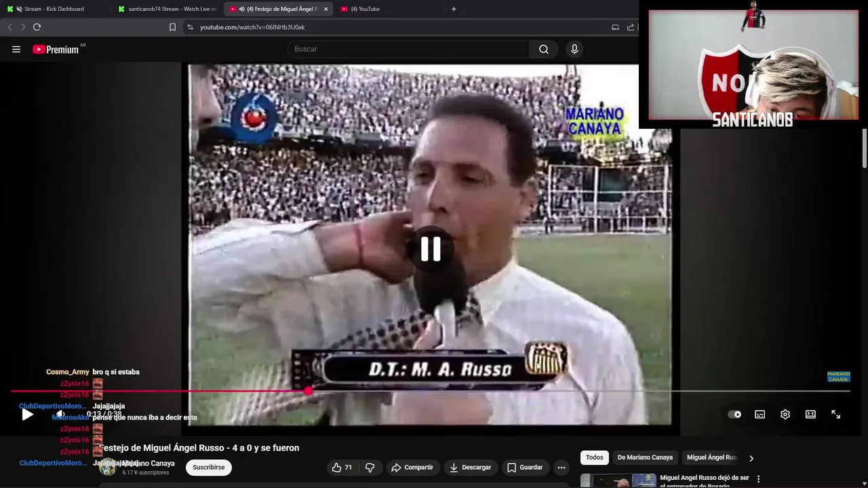Click the youtube.com address bar URL
Viewport: 868px width, 488px height.
(252, 27)
